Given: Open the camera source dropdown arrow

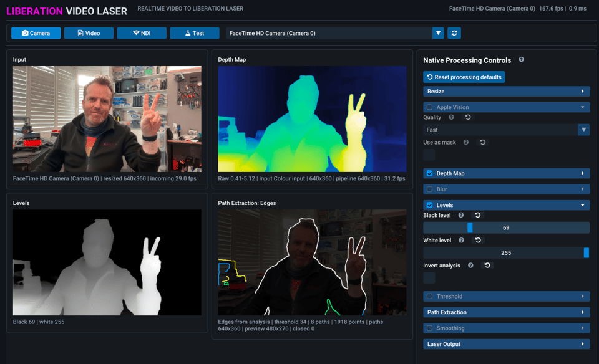Looking at the screenshot, I should click(x=438, y=33).
